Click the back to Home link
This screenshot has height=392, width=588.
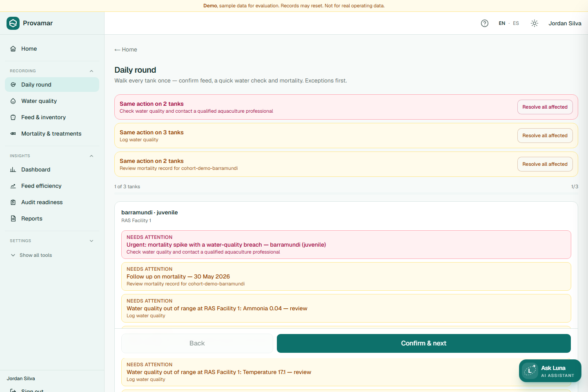point(126,49)
